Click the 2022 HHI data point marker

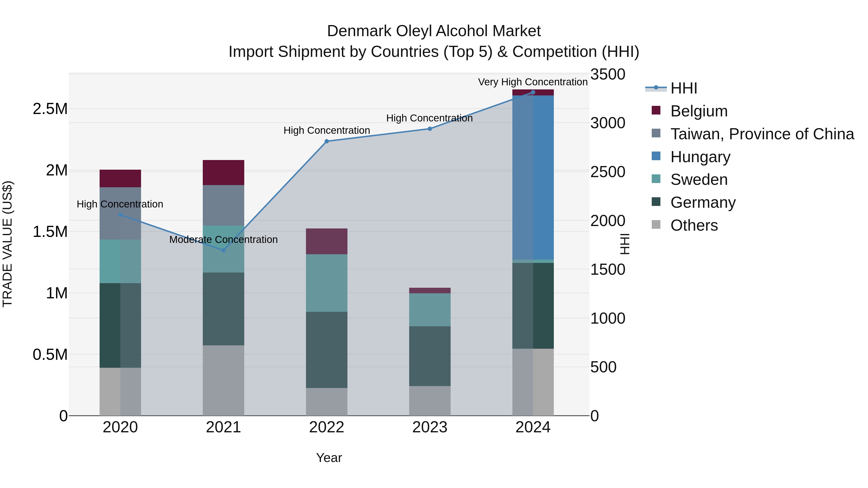pos(326,141)
